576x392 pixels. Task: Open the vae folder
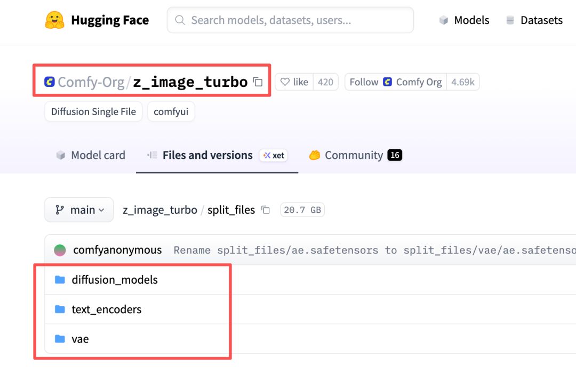[x=80, y=339]
